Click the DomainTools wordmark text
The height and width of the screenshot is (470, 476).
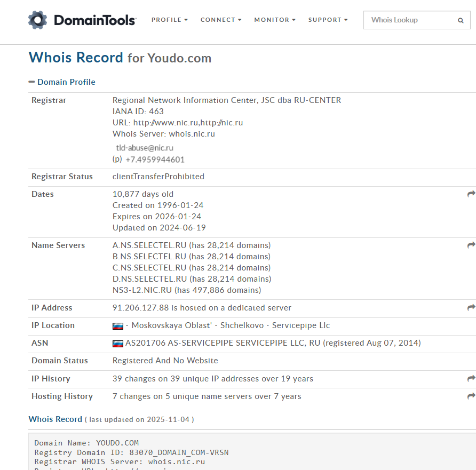coord(95,21)
